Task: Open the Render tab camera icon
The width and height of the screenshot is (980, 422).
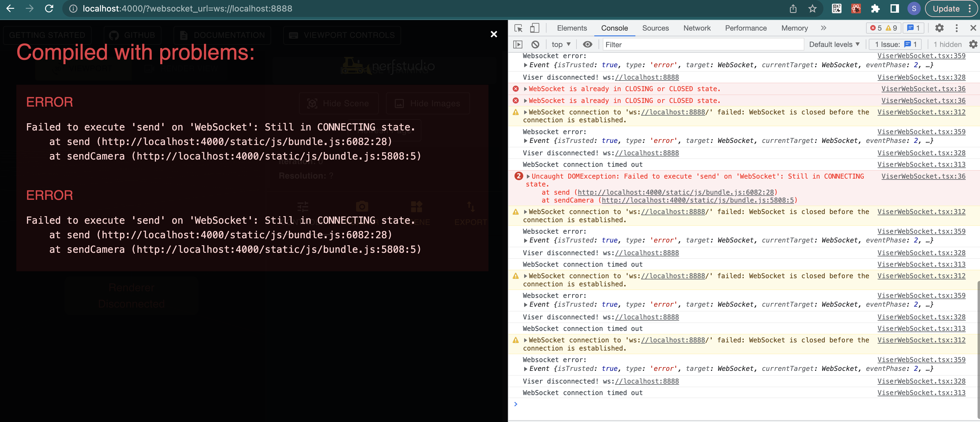Action: point(362,207)
